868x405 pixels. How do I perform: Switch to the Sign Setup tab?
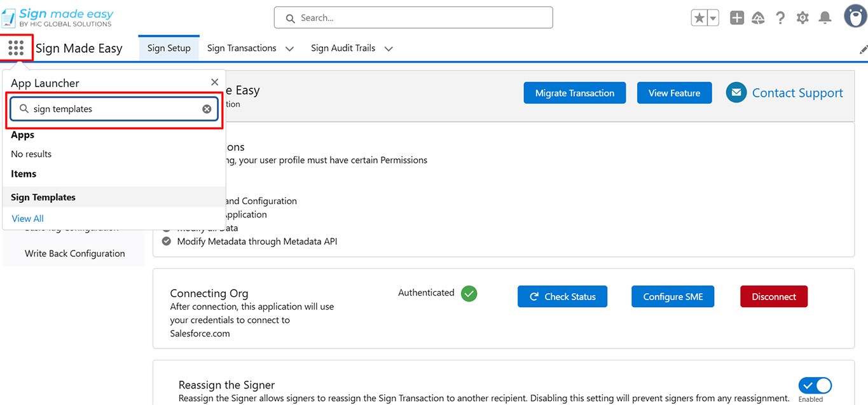169,48
